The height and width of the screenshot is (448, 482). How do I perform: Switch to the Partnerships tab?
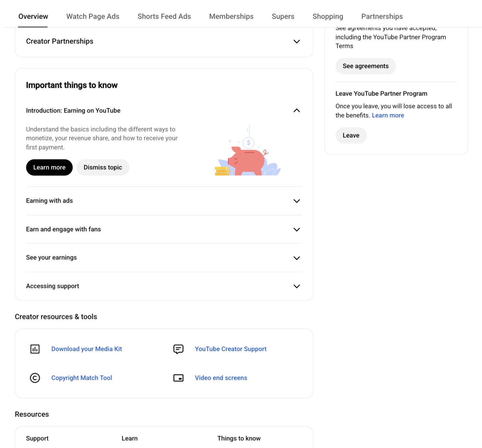click(382, 16)
